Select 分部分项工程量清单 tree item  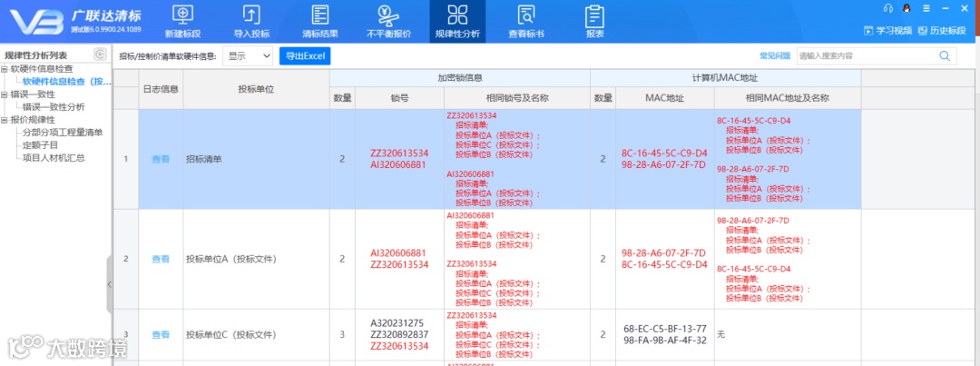[62, 132]
